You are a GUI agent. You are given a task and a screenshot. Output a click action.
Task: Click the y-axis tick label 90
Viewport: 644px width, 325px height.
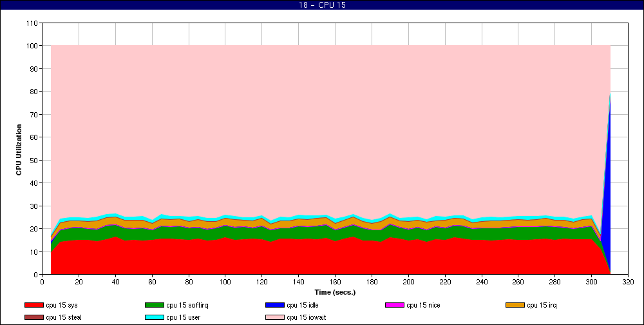click(34, 69)
